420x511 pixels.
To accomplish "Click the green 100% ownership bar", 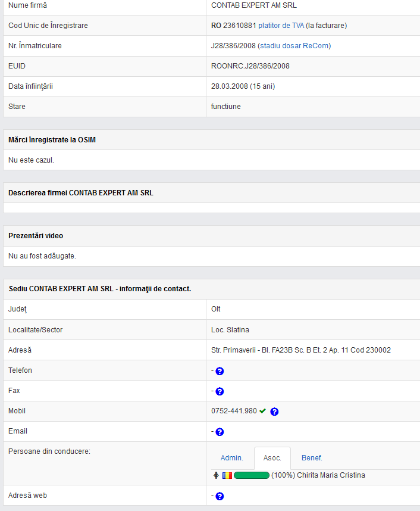I will click(252, 475).
